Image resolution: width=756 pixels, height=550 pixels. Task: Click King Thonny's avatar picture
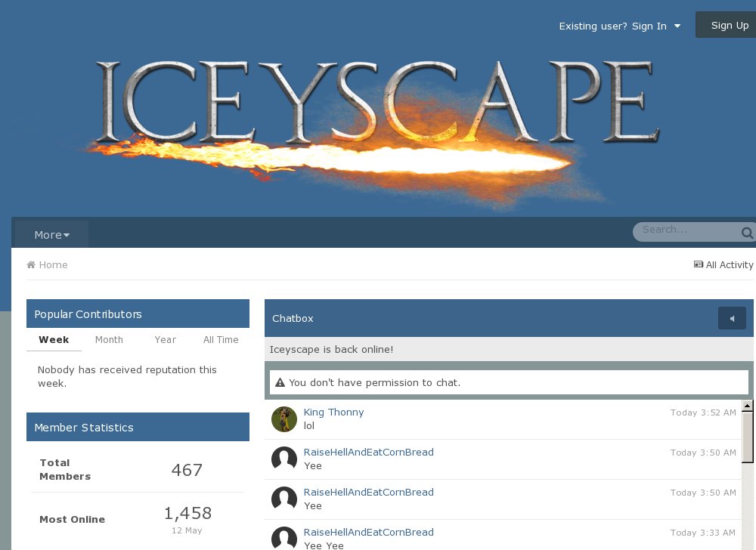pyautogui.click(x=284, y=419)
